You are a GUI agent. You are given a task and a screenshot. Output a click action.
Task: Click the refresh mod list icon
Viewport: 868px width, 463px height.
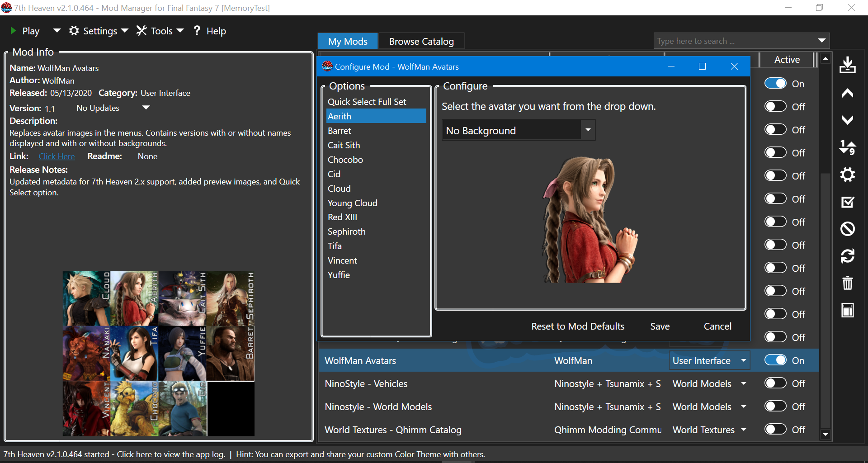point(847,256)
